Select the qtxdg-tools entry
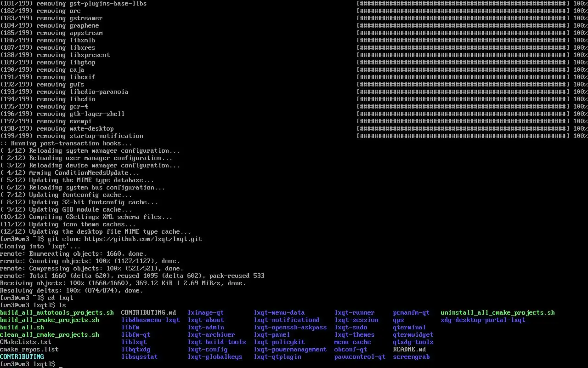Screen dimensions: 588x368 [x=413, y=342]
